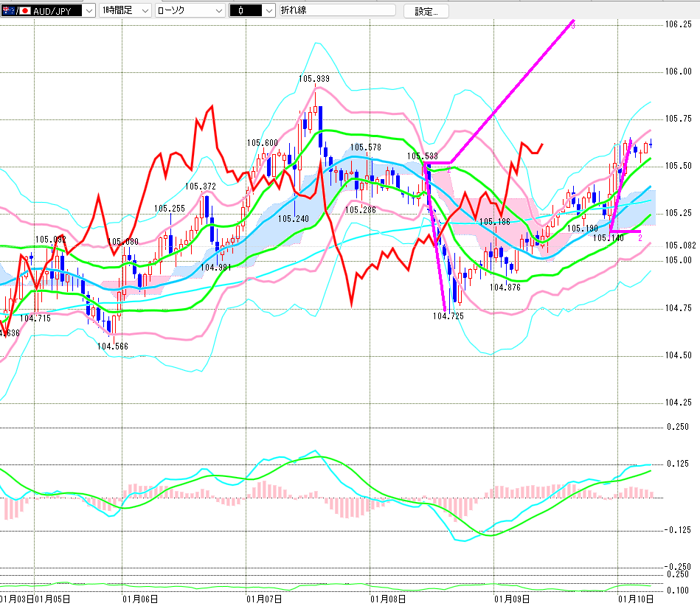Screen dimensions: 700x606
Task: Select the 104.566 low price label
Action: (x=113, y=345)
